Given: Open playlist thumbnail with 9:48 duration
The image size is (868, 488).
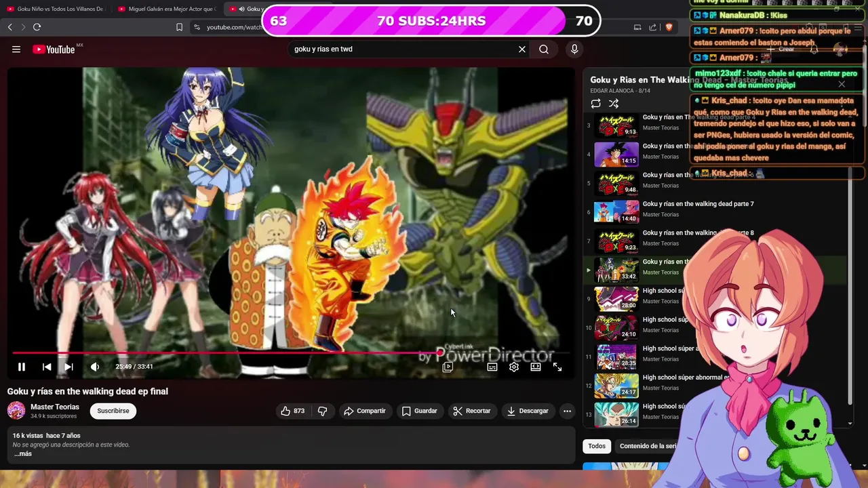Looking at the screenshot, I should tap(616, 183).
